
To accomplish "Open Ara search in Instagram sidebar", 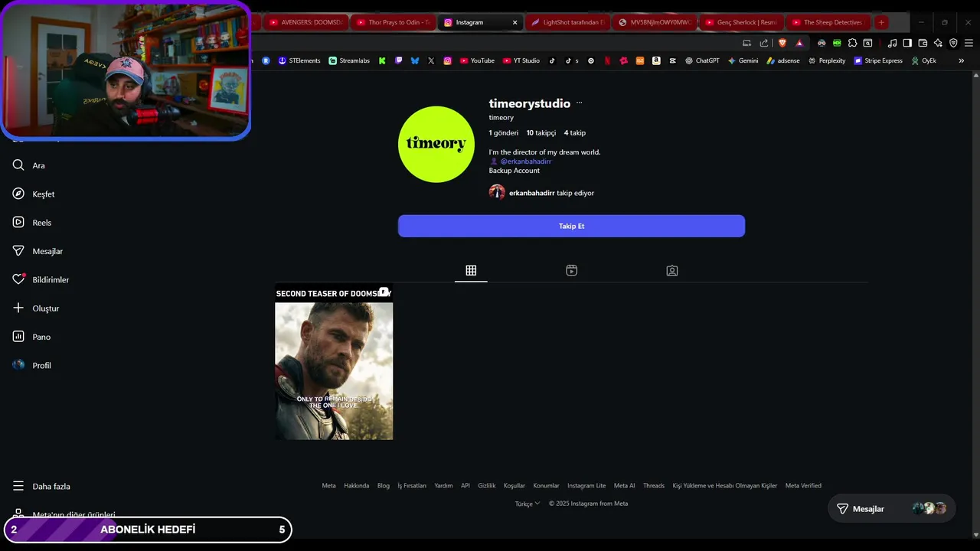I will 28,165.
